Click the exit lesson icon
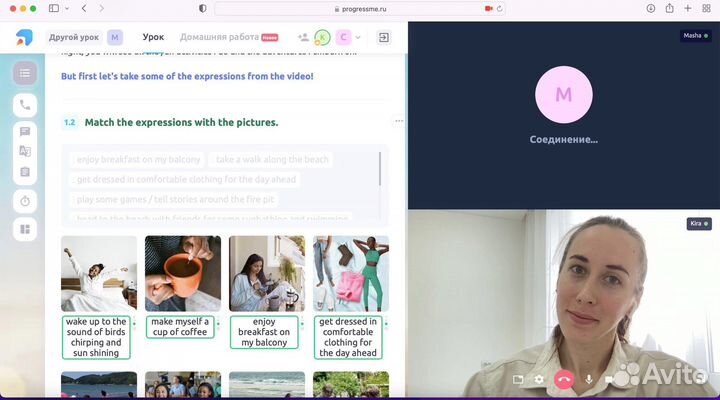 383,37
